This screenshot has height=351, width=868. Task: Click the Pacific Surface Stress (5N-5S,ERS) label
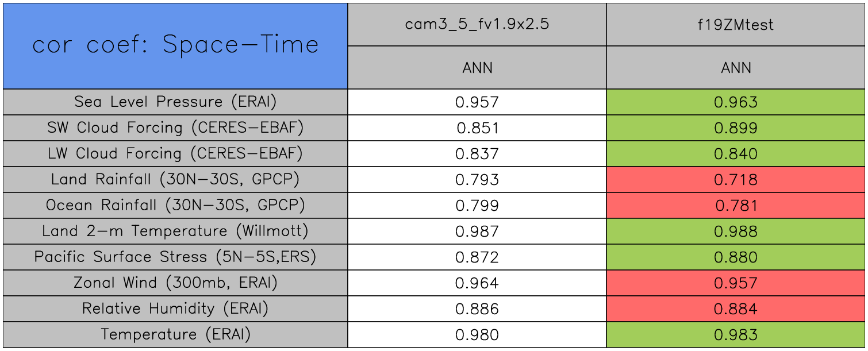coord(175,257)
